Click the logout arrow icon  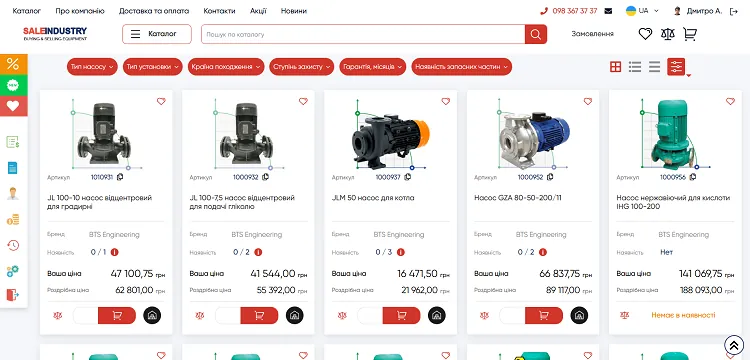click(x=734, y=11)
